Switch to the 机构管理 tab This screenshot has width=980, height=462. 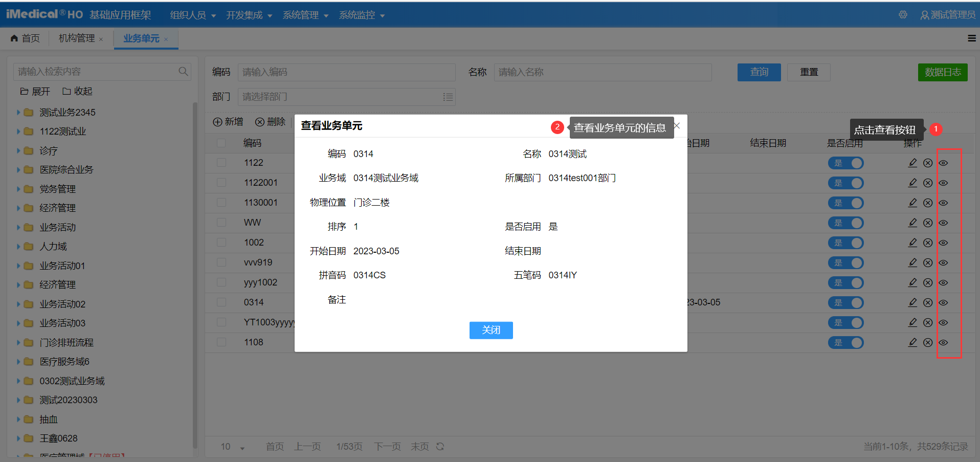(x=77, y=38)
